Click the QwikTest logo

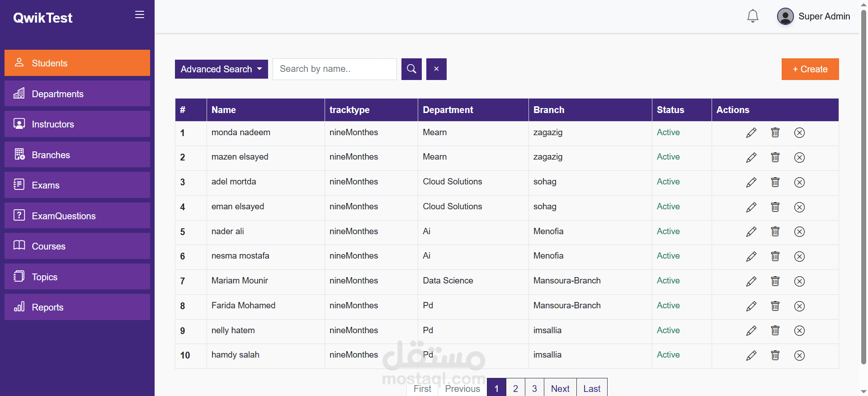[x=43, y=18]
